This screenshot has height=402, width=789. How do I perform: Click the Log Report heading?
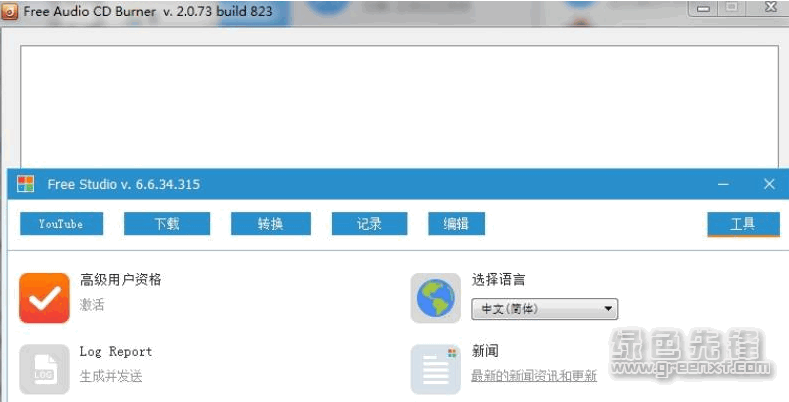[x=116, y=351]
